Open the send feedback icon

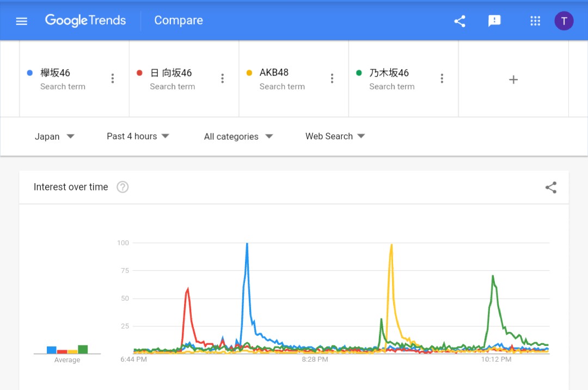494,21
